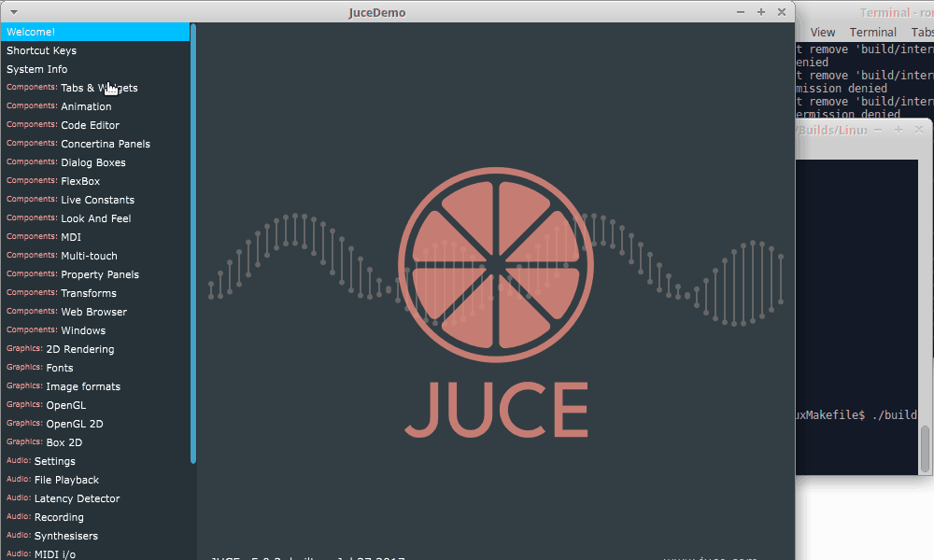The width and height of the screenshot is (934, 560).
Task: Select Components: Live Constants demo
Action: pos(95,200)
